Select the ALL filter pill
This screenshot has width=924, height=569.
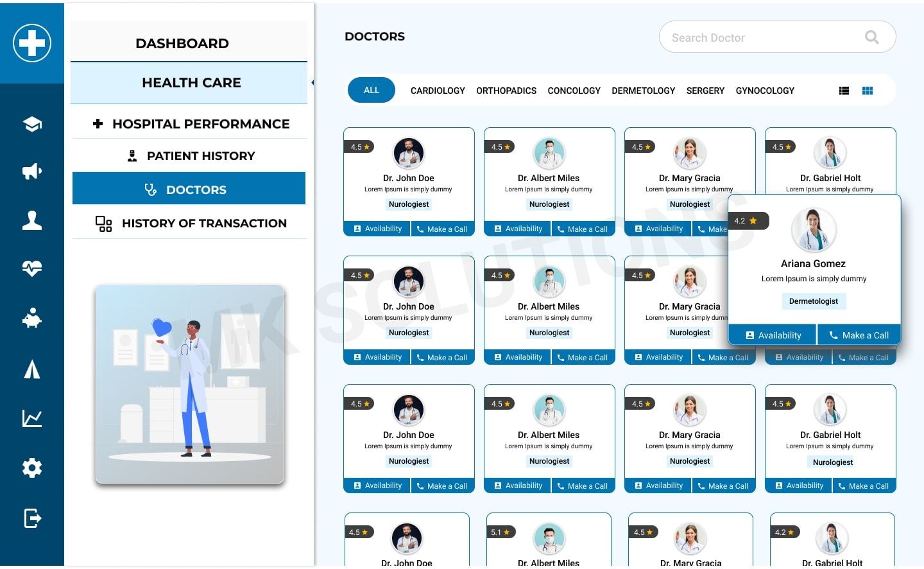[372, 91]
